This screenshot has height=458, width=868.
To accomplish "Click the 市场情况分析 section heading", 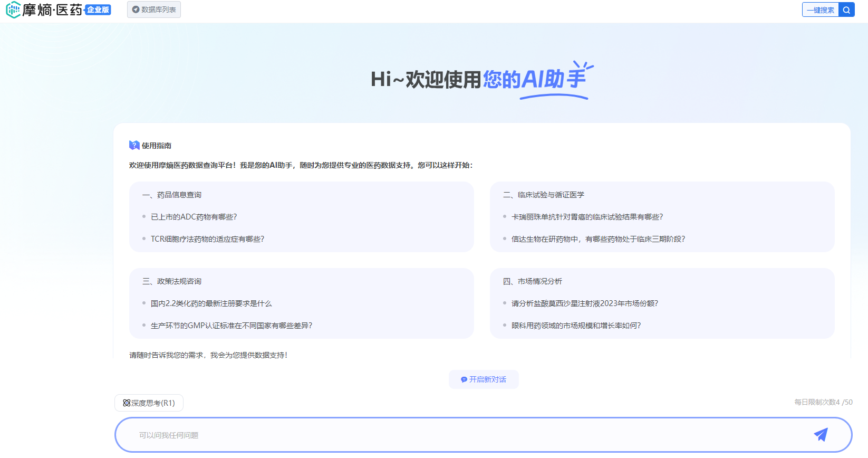I will tap(533, 281).
